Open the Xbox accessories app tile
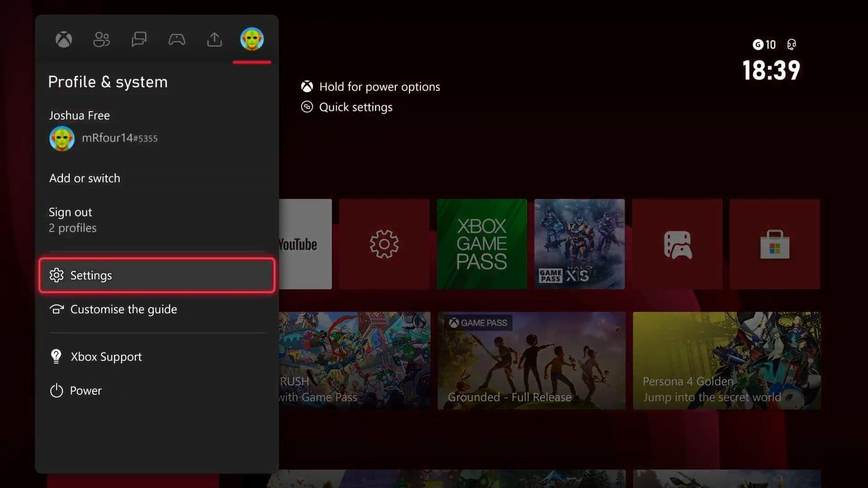The height and width of the screenshot is (488, 868). coord(677,244)
